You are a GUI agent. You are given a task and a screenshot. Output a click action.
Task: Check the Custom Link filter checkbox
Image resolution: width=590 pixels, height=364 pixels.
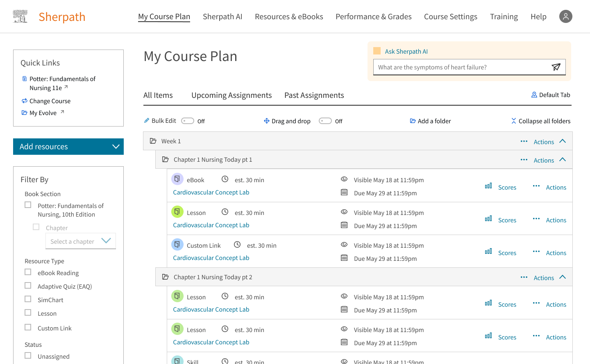click(x=28, y=327)
